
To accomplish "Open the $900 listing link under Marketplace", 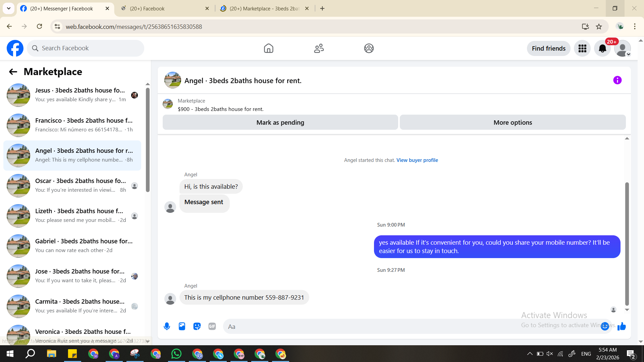I will coord(220,109).
